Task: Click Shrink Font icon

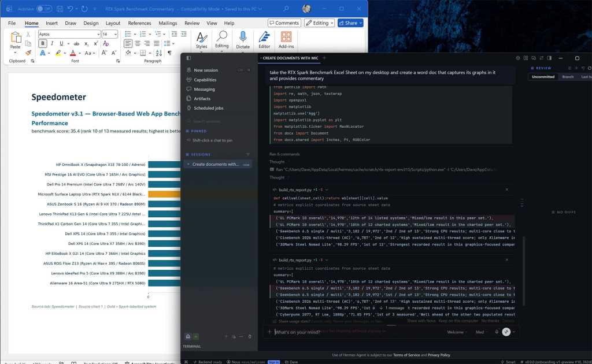Action: coord(114,53)
